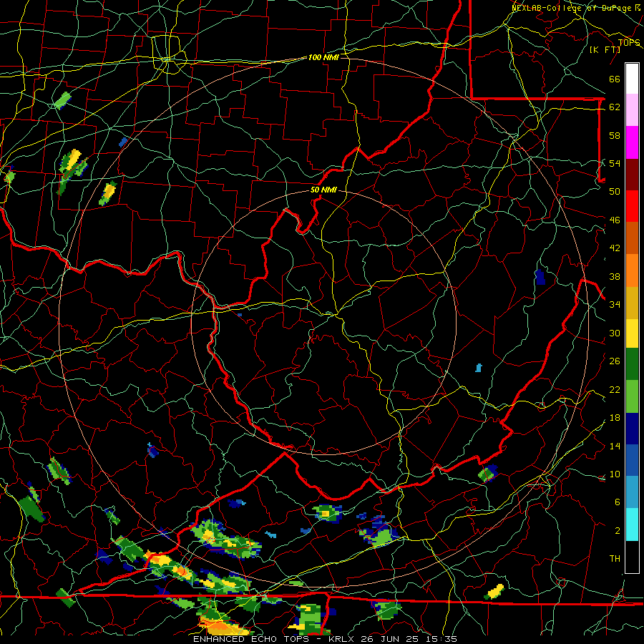Click the "KRLX" radar site identifier
The width and height of the screenshot is (644, 644).
point(342,639)
